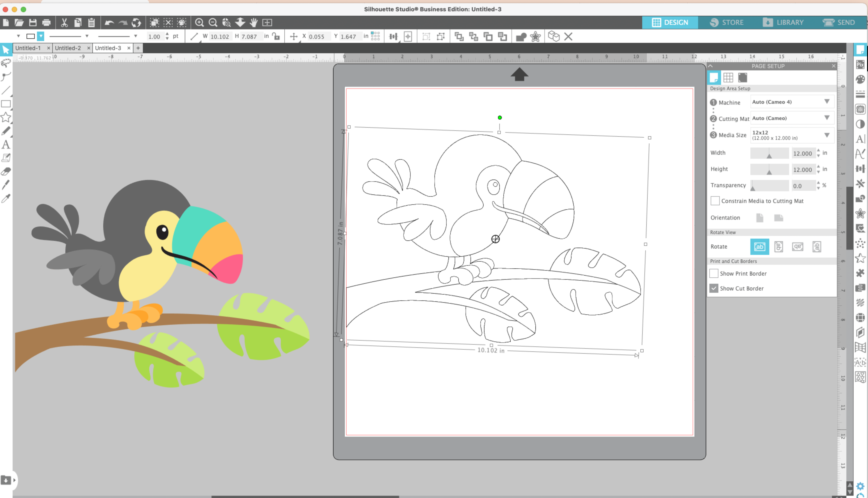Open the Pix panel icon
This screenshot has height=498, width=868.
click(860, 64)
